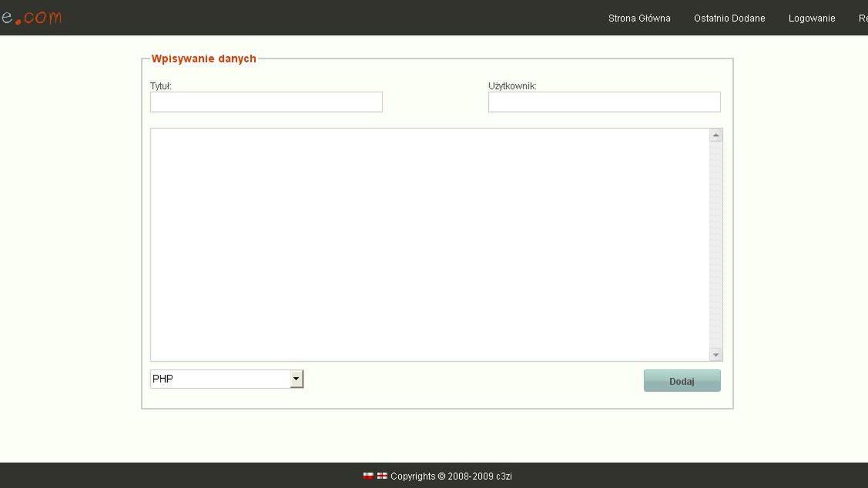868x488 pixels.
Task: Click inside the large code text area
Action: pyautogui.click(x=430, y=245)
